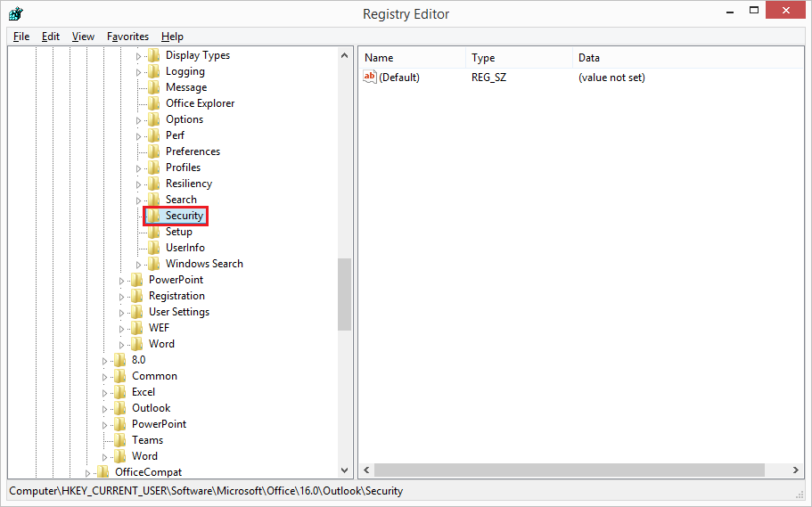Screen dimensions: 812x507
Task: Select the lower PowerPoint key above Teams
Action: pos(159,424)
